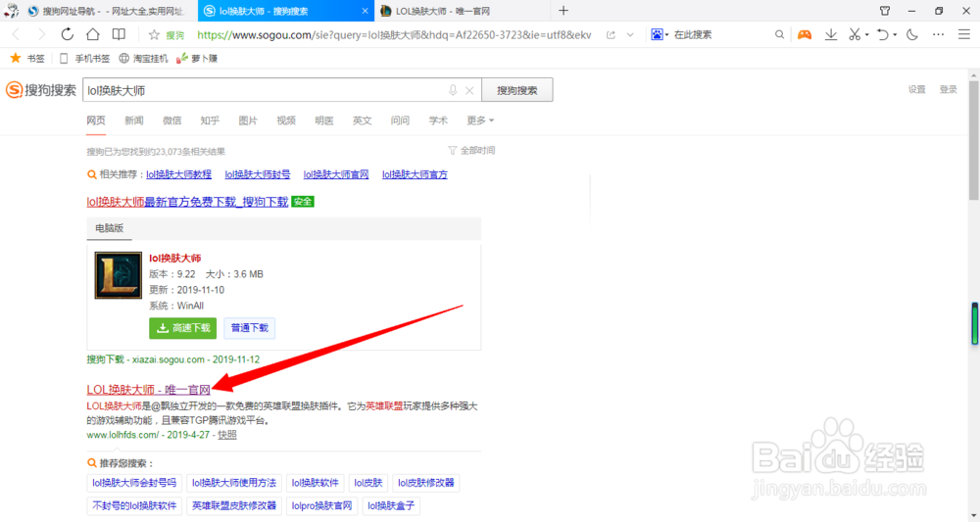
Task: Open the three-dot more tools icon
Action: (938, 35)
